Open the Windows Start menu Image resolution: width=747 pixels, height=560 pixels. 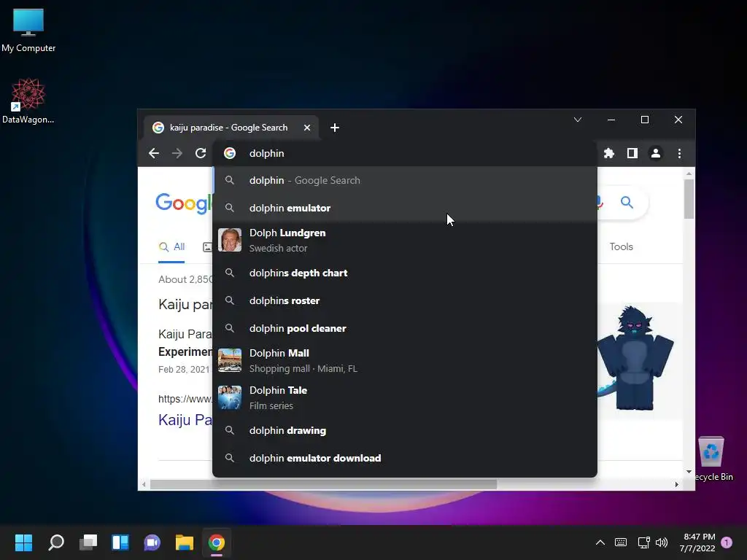(23, 542)
